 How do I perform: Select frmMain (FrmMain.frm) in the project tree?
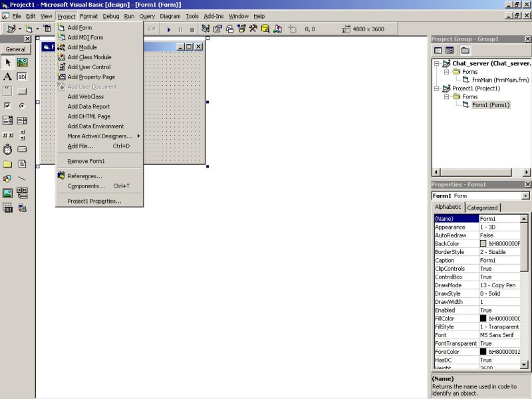click(x=501, y=80)
